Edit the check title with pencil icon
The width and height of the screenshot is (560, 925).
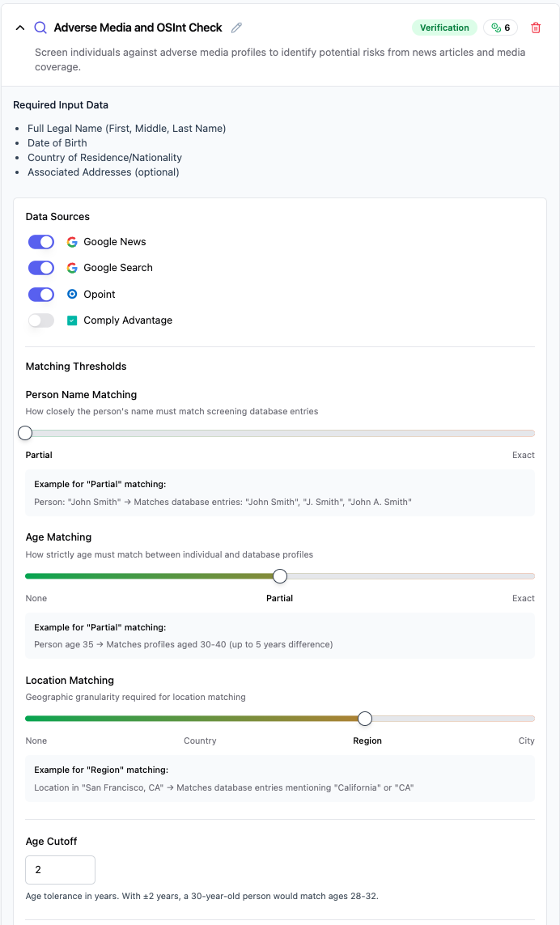[x=236, y=28]
